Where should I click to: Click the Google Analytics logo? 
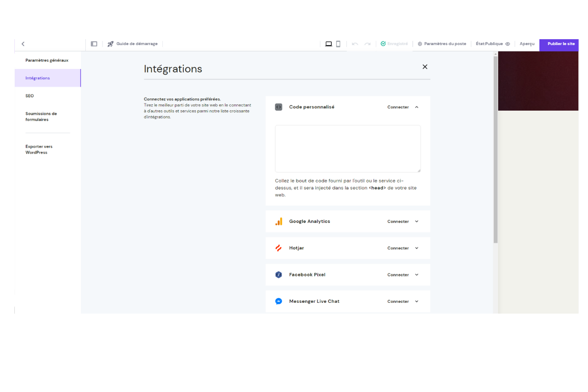click(278, 221)
